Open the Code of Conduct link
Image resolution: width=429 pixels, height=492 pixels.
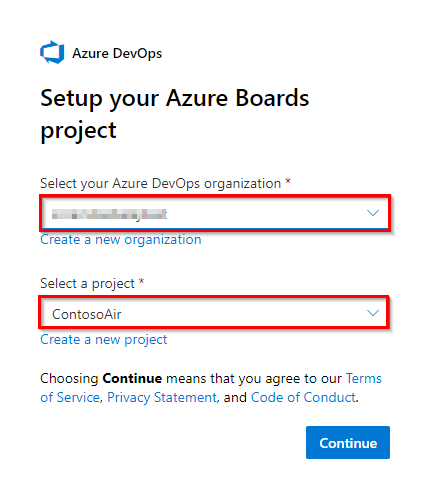point(303,398)
